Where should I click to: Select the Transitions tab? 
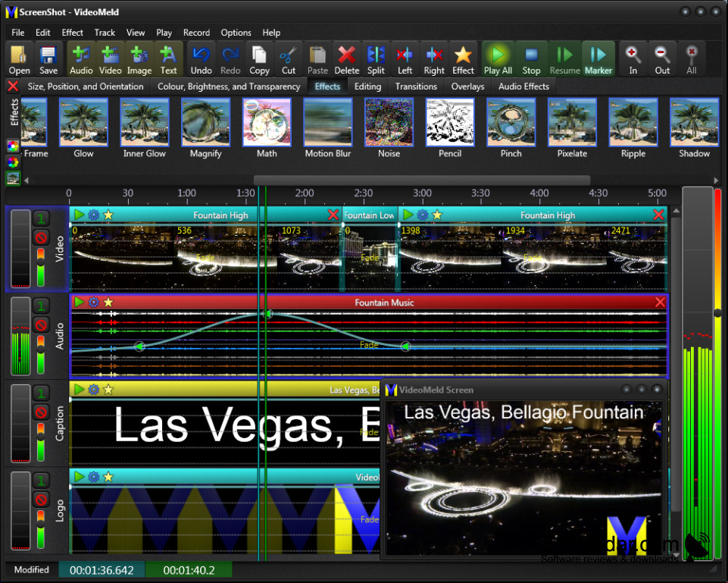coord(416,86)
